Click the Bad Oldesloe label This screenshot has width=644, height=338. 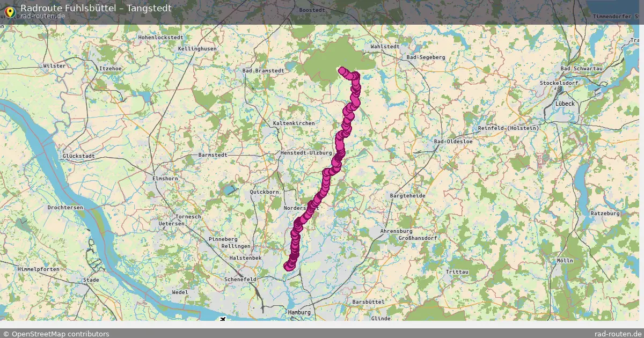[453, 142]
